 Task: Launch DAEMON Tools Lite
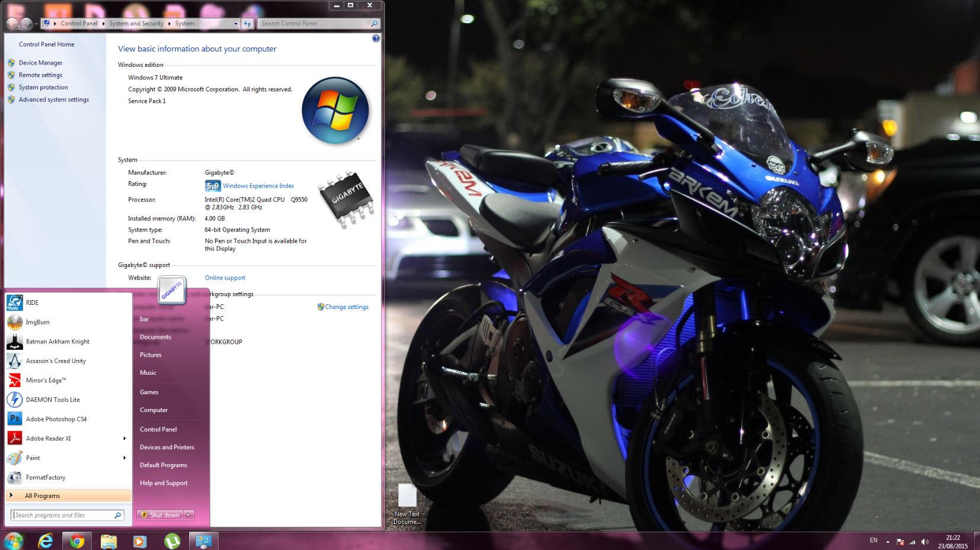(x=52, y=400)
